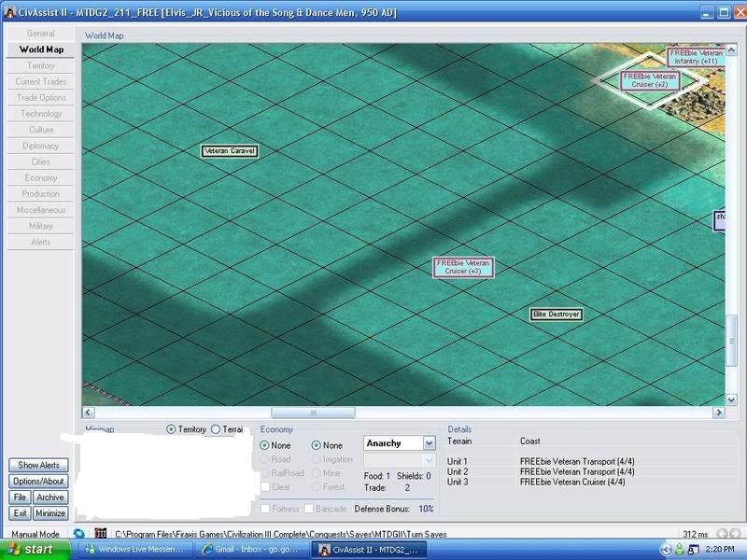
Task: Select the FREEbie Veteran Infantry (+11) map label
Action: pyautogui.click(x=696, y=57)
